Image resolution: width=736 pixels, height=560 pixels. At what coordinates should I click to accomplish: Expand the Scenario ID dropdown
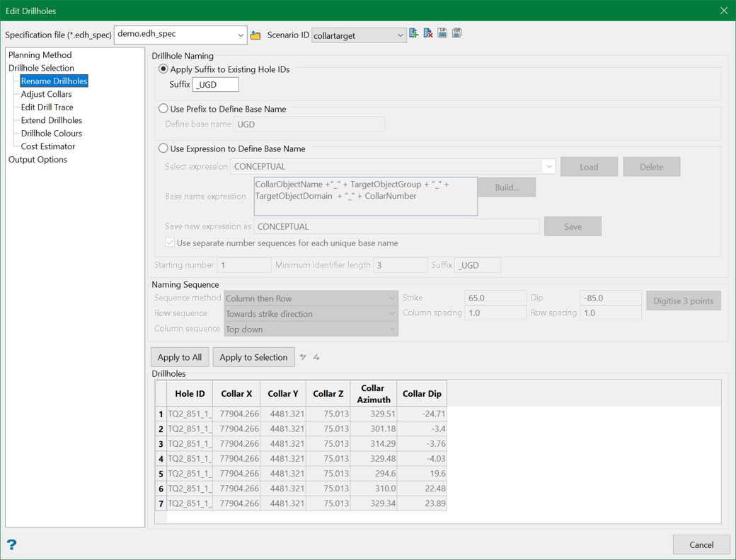400,35
